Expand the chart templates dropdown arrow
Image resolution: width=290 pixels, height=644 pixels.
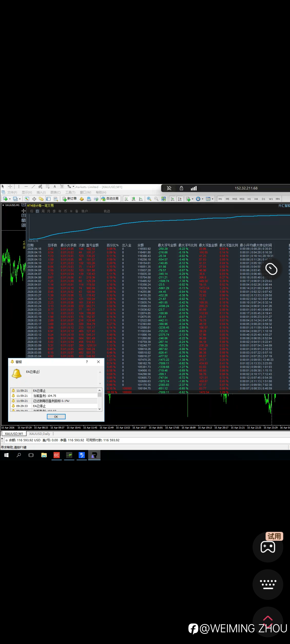tap(212, 199)
